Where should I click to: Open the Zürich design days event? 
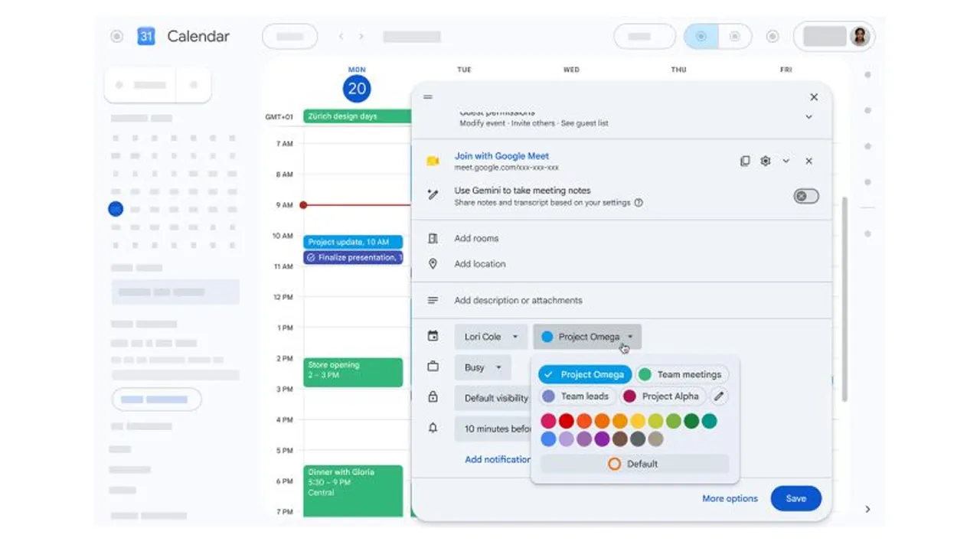(358, 116)
